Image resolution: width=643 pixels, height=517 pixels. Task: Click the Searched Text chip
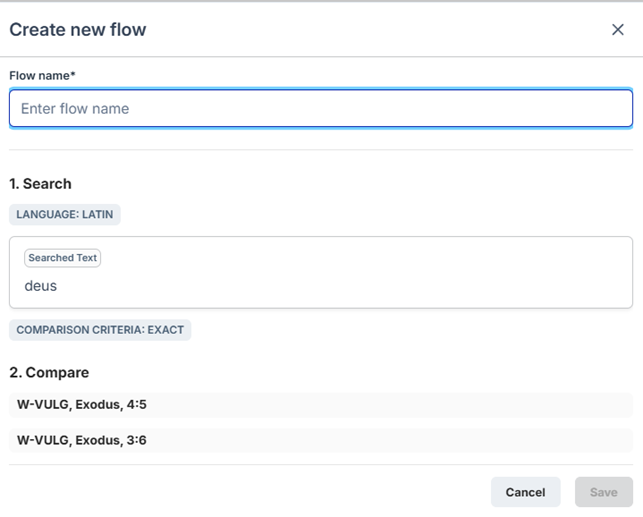[62, 258]
